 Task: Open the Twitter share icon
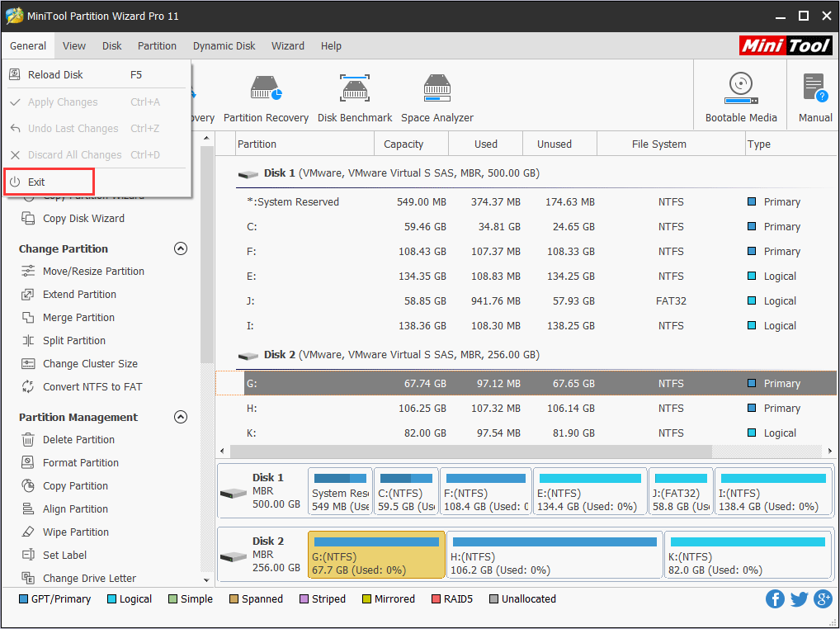799,599
